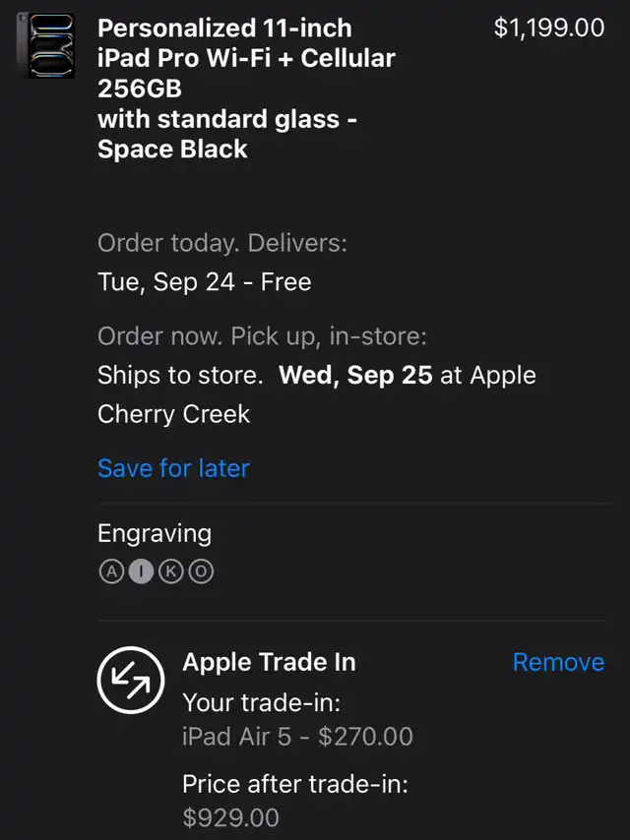Click the Wed, Sep 25 pickup date
Image resolution: width=630 pixels, height=840 pixels.
[x=355, y=375]
